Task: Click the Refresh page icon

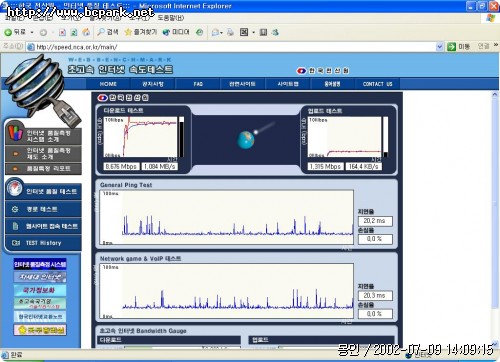Action: 74,32
